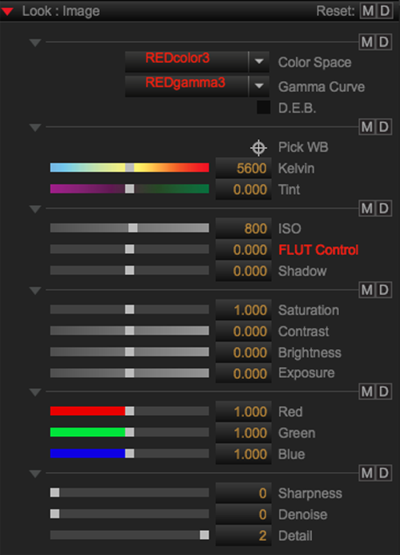The image size is (400, 555).
Task: Click M button of Red Green Blue section
Action: tap(367, 391)
